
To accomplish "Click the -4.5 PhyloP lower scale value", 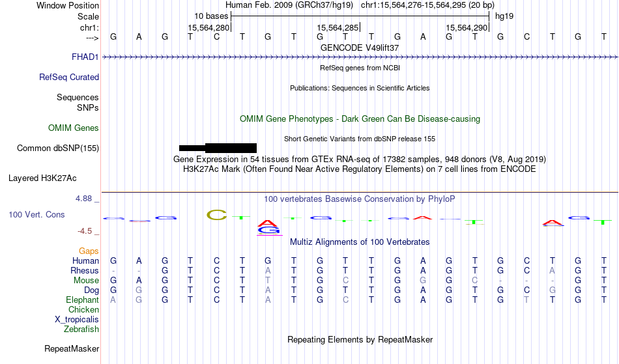I will click(x=85, y=231).
